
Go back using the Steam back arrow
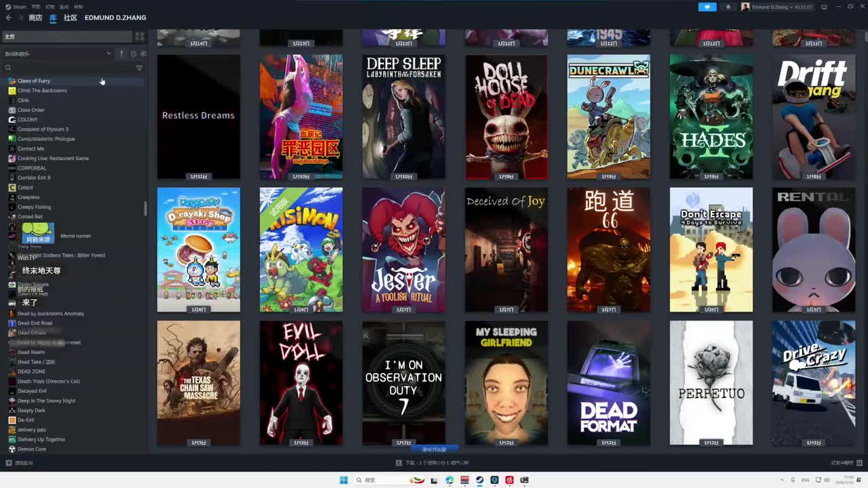[x=8, y=18]
